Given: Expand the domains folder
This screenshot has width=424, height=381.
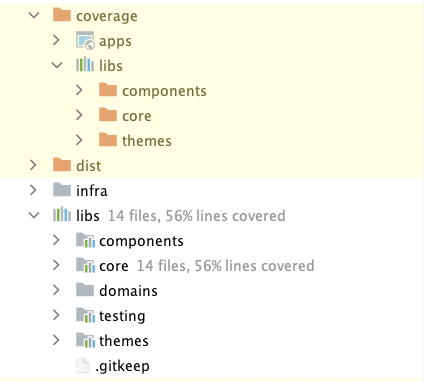Looking at the screenshot, I should (56, 290).
